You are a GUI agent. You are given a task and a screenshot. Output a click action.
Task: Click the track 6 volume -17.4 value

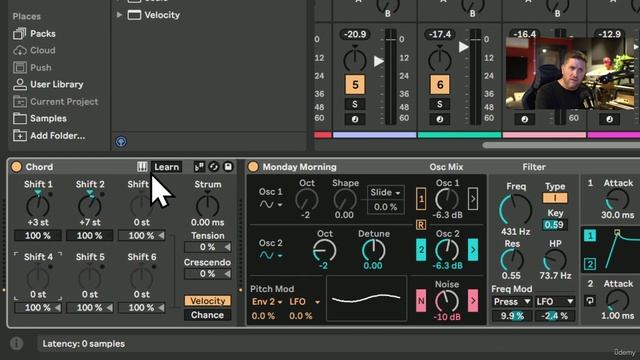[x=440, y=34]
